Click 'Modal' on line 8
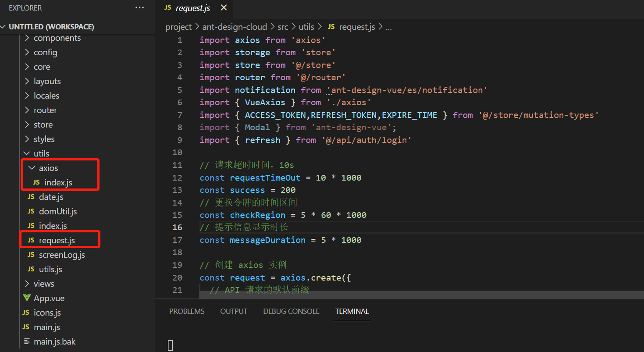 click(x=258, y=128)
